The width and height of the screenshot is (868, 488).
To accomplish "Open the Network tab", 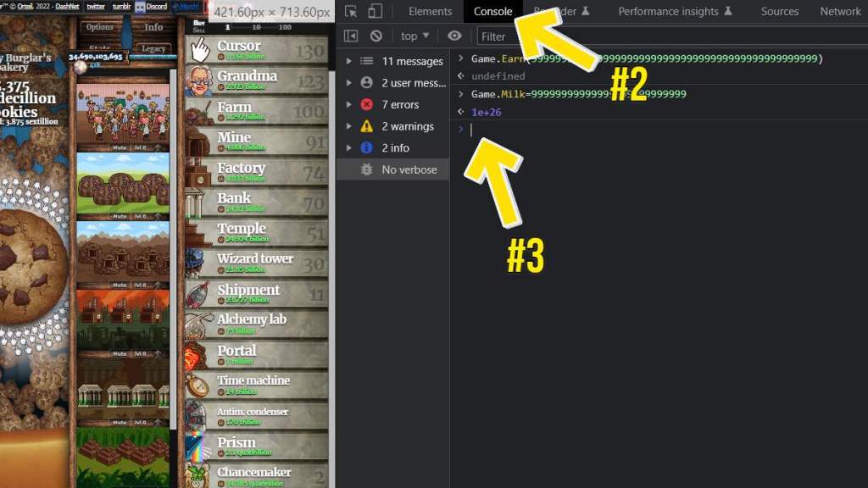I will (x=840, y=11).
